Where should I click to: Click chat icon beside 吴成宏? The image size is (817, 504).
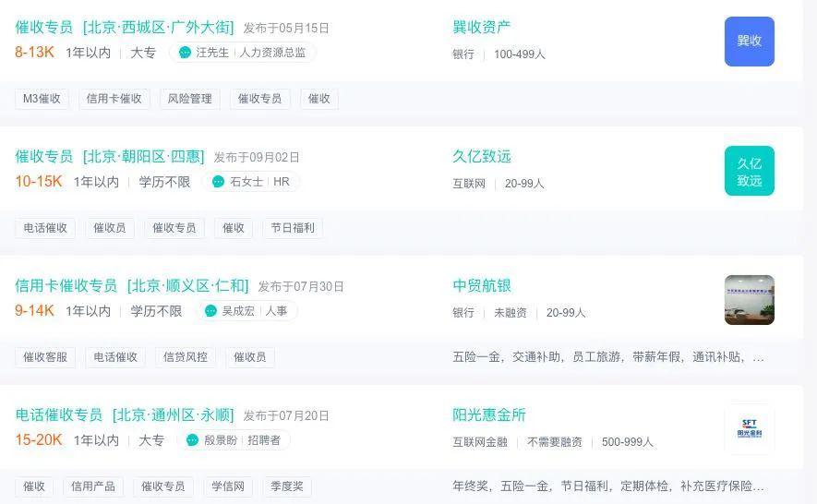[x=210, y=311]
